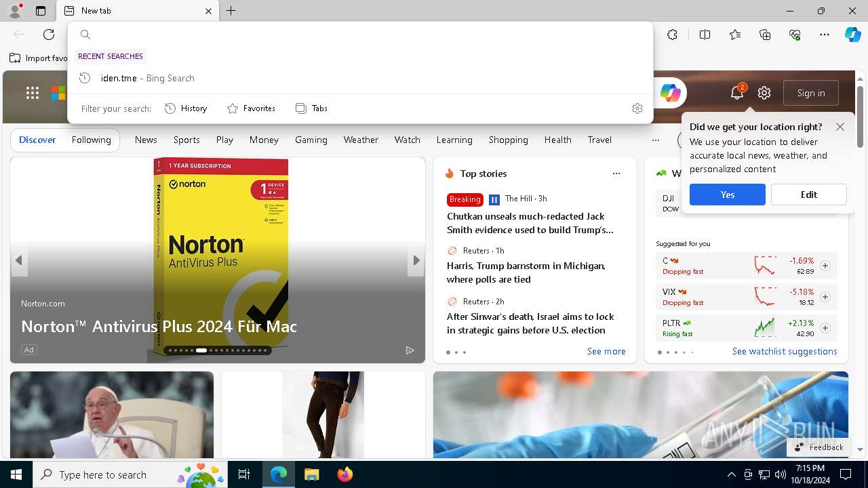Open File Explorer from taskbar
This screenshot has width=868, height=488.
click(x=311, y=474)
